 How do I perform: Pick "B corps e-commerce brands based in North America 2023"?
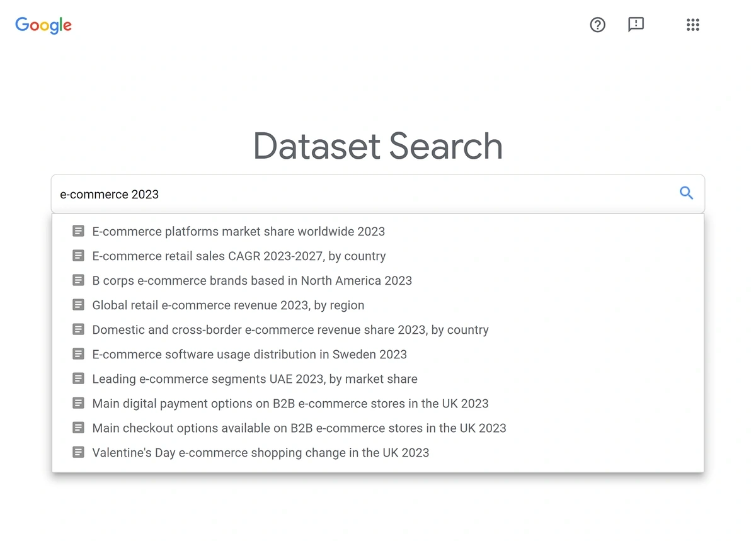378,280
